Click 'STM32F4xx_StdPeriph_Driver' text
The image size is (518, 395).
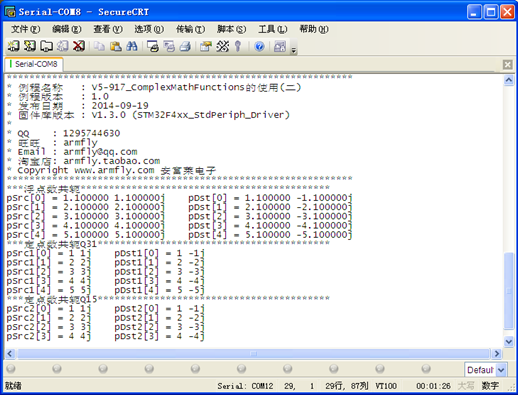[x=211, y=115]
